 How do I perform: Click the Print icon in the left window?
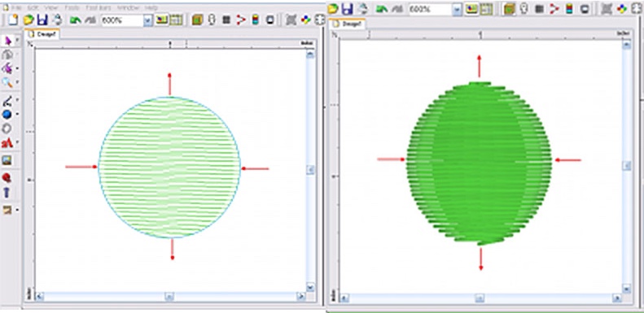pyautogui.click(x=56, y=20)
